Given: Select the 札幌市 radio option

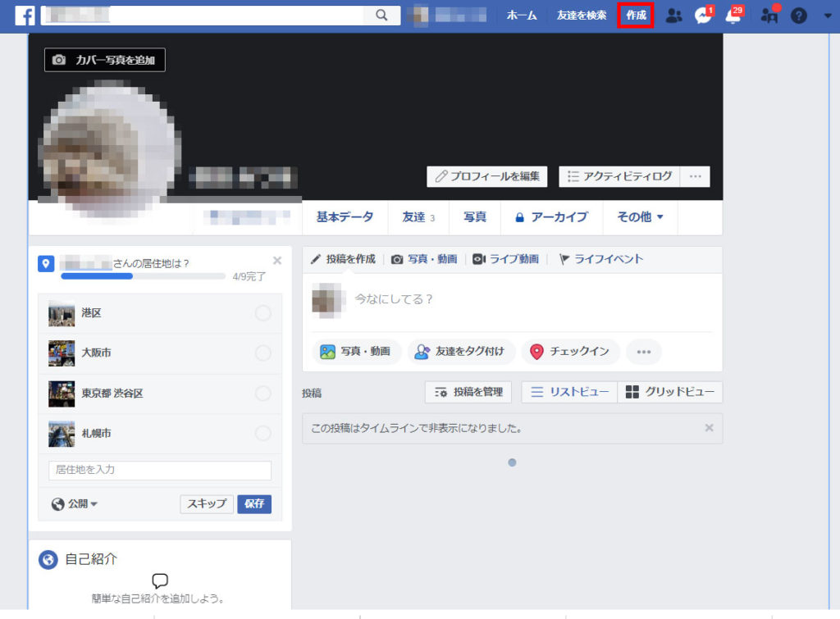Looking at the screenshot, I should click(x=262, y=433).
